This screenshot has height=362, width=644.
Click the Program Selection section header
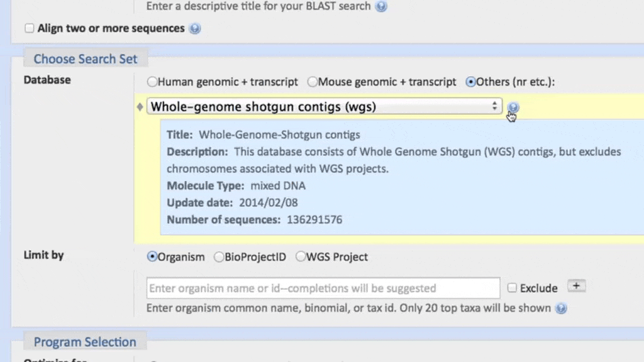85,342
